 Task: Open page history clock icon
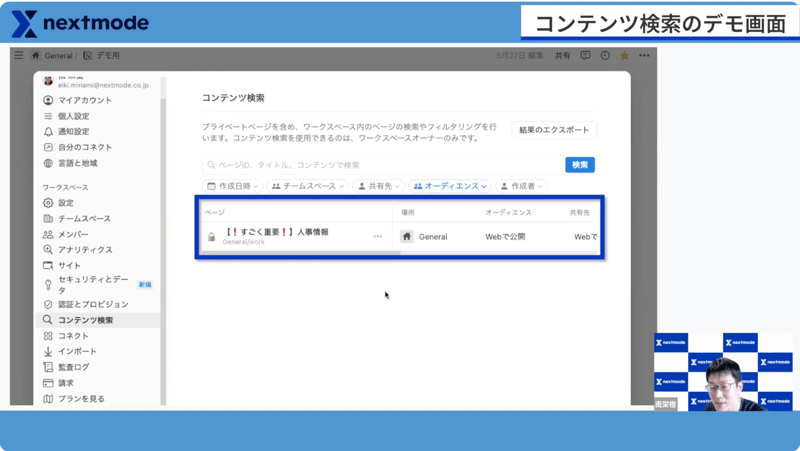(605, 55)
